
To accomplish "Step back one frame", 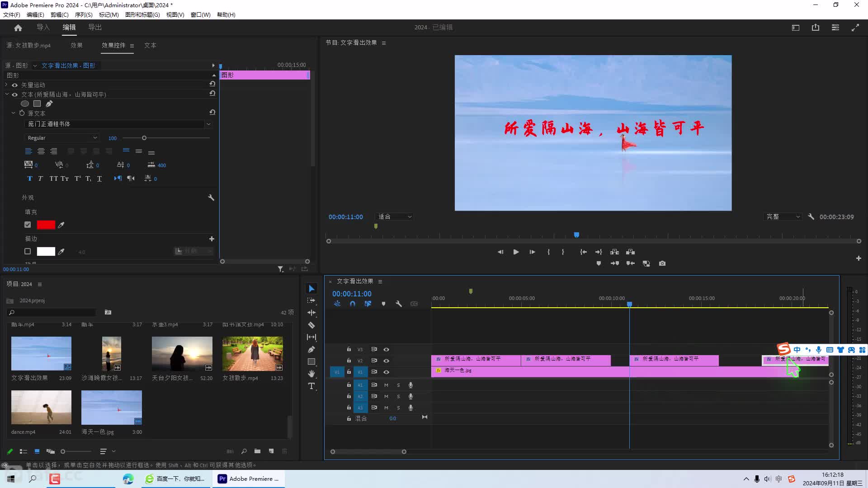I will [500, 252].
